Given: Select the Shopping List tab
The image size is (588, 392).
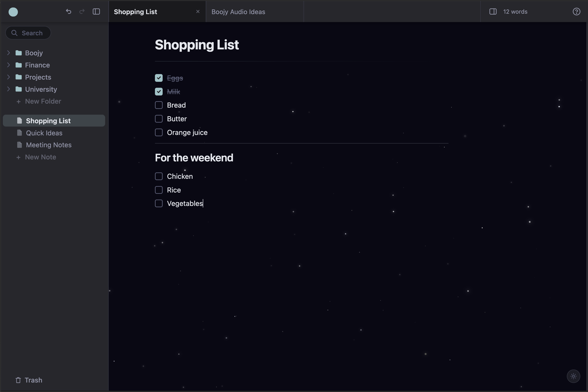Looking at the screenshot, I should point(136,11).
